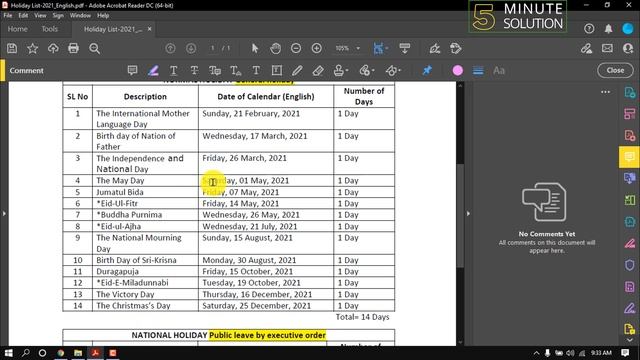Select the replace text tool
640x360 pixels.
click(x=215, y=70)
